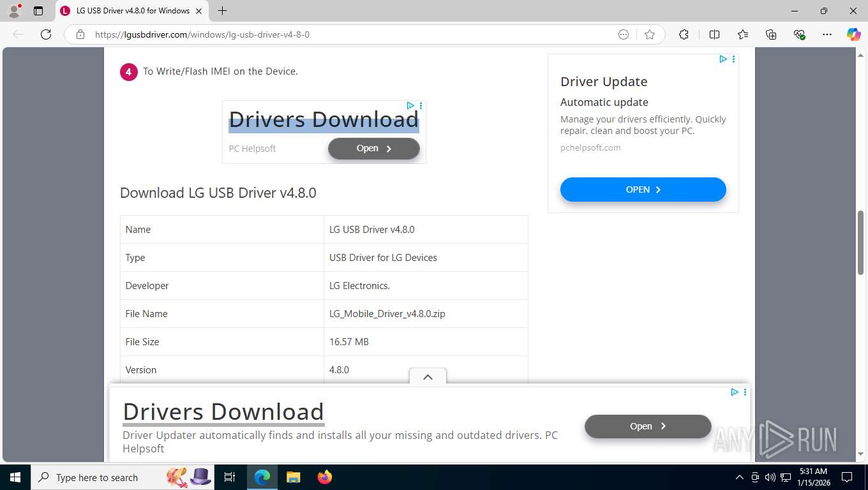This screenshot has height=490, width=868.
Task: Click Open button on PC Helpsoft inline ad
Action: click(374, 148)
